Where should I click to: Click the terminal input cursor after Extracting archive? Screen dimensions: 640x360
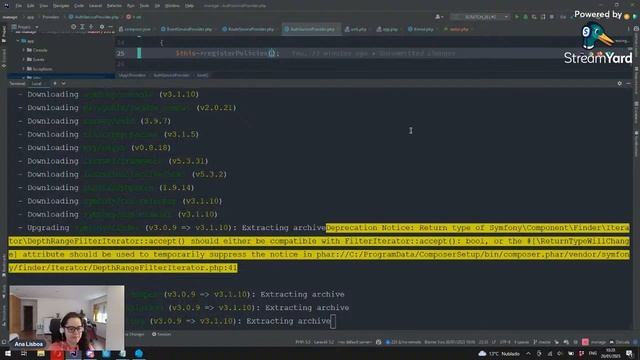tap(333, 322)
